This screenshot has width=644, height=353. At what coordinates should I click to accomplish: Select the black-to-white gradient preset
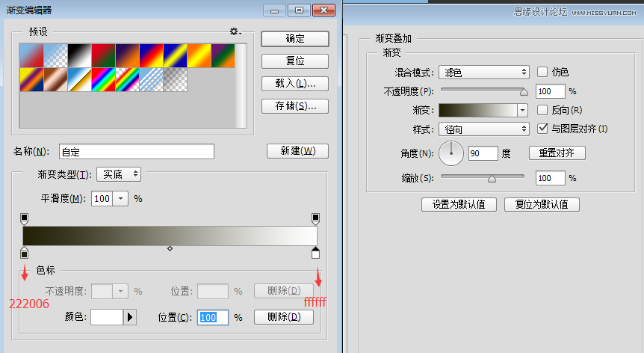pos(79,56)
